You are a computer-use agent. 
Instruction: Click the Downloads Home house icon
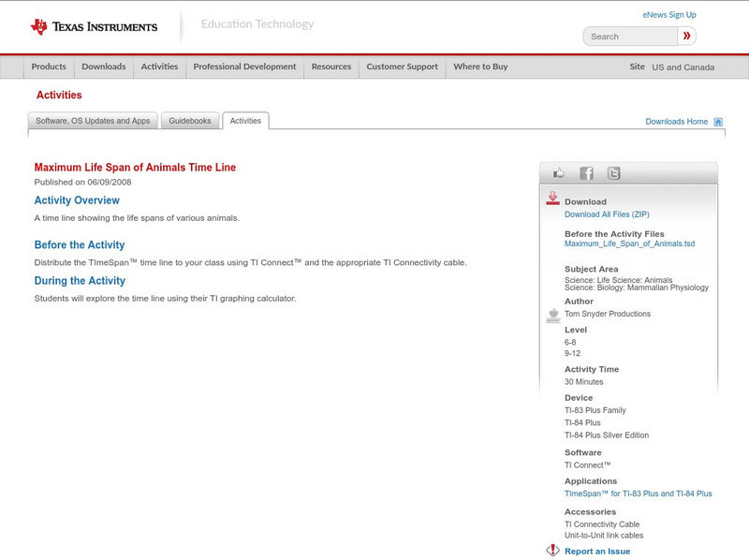[x=718, y=122]
